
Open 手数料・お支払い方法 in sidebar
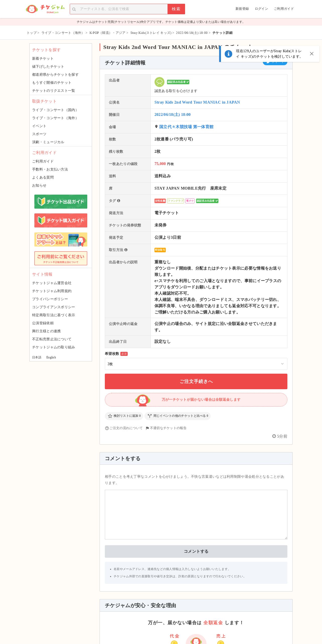50,169
